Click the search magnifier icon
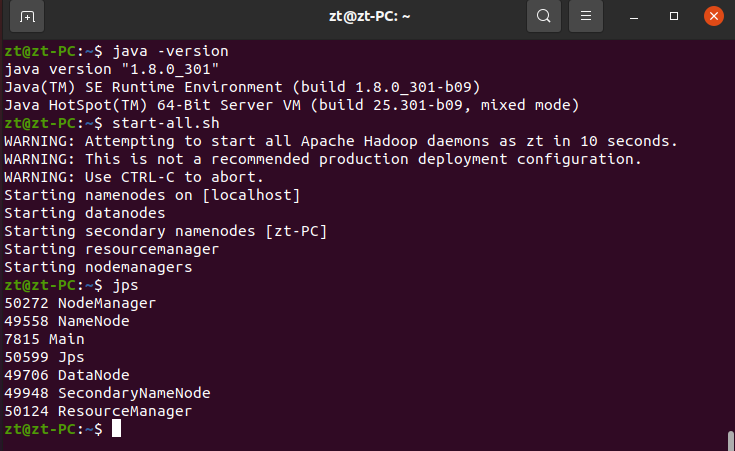 point(543,16)
